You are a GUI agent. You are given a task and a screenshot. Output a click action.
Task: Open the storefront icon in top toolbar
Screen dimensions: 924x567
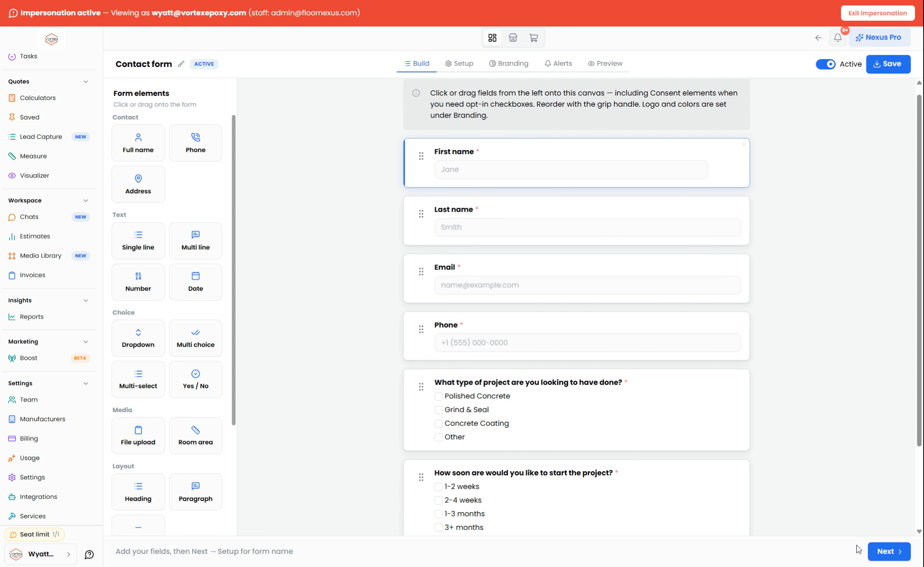(x=513, y=38)
